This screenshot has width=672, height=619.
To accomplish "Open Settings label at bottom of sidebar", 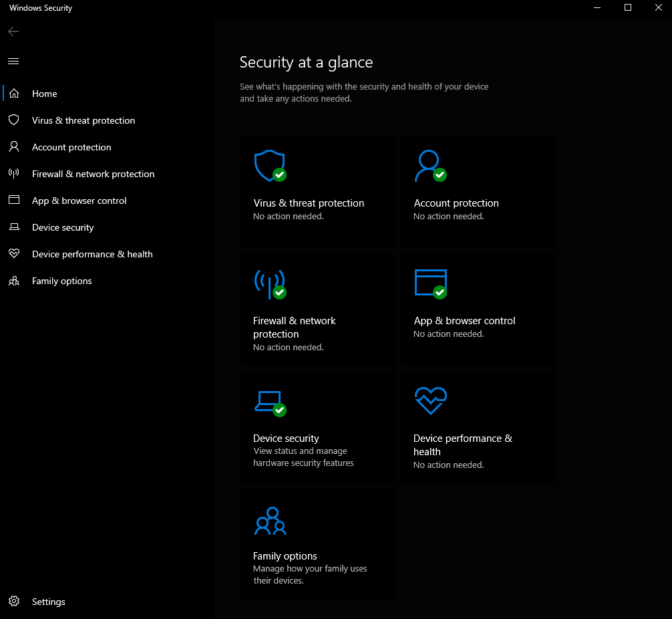I will point(48,602).
